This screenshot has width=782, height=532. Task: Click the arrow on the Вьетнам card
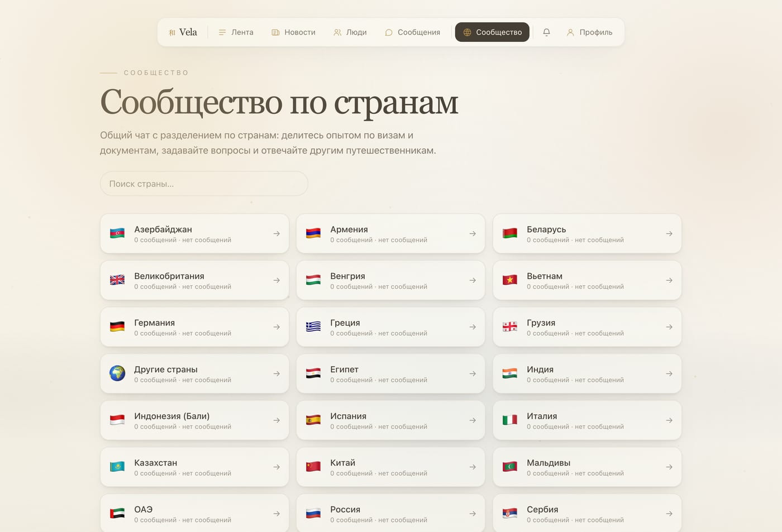(x=669, y=280)
